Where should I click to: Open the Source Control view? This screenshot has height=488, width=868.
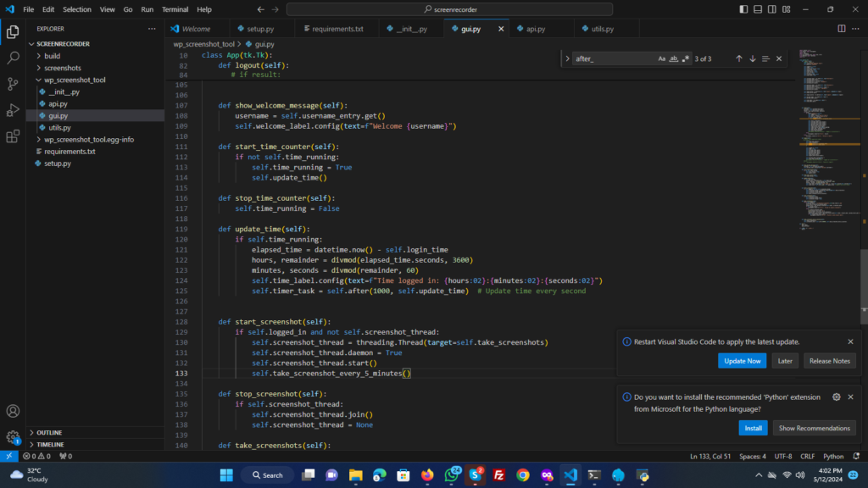click(13, 84)
